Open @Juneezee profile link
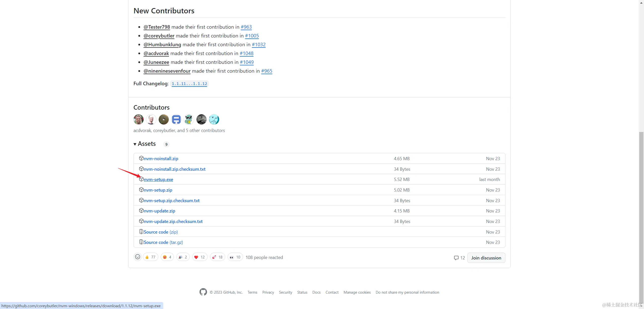The image size is (644, 309). [x=156, y=62]
